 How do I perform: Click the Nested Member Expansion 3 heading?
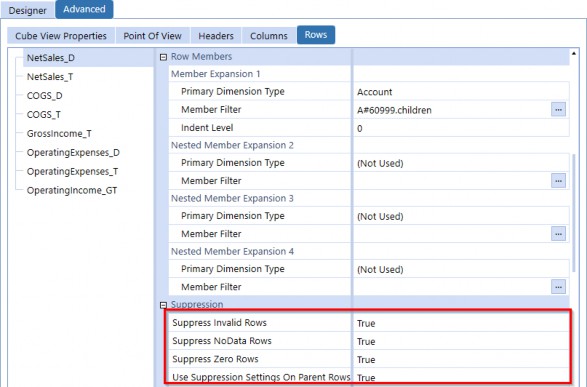(232, 198)
